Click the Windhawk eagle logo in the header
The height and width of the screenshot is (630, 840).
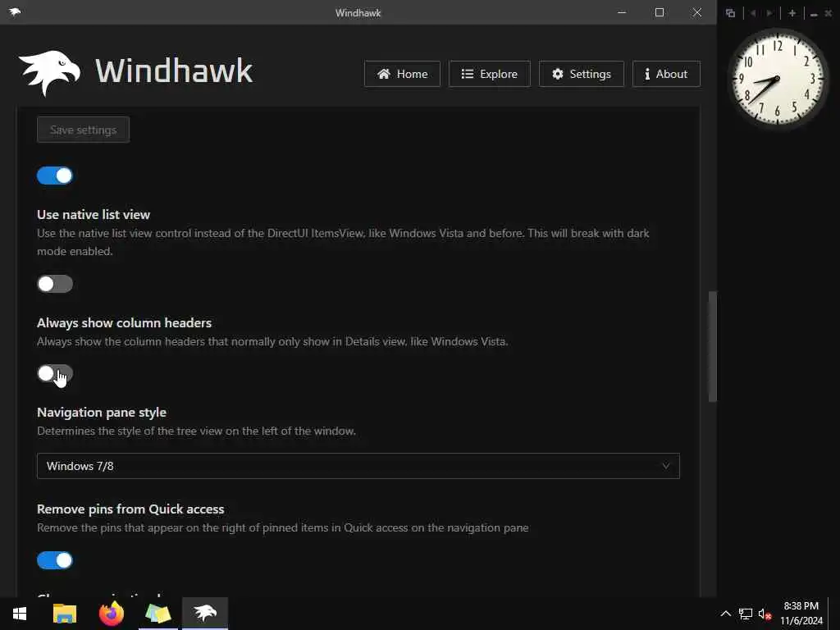49,73
